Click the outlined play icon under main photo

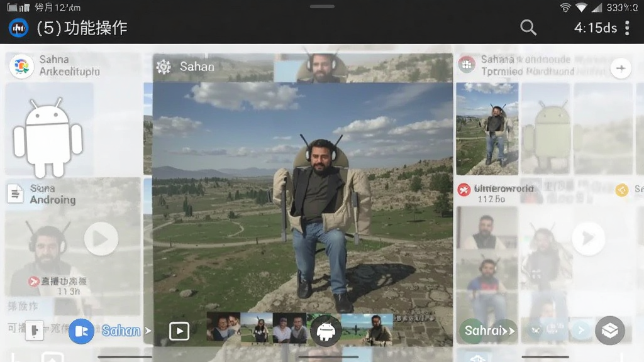click(x=179, y=331)
